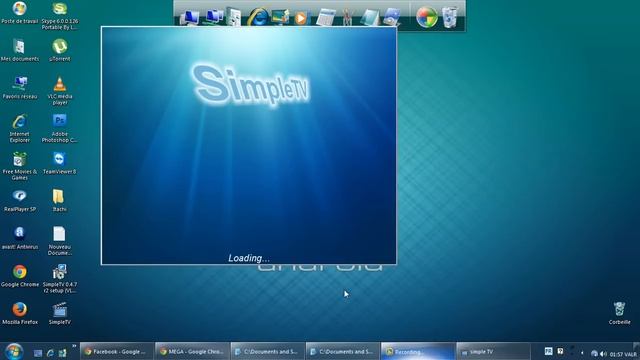This screenshot has height=360, width=640.
Task: Launch Google Chrome desktop shortcut
Action: [x=20, y=276]
